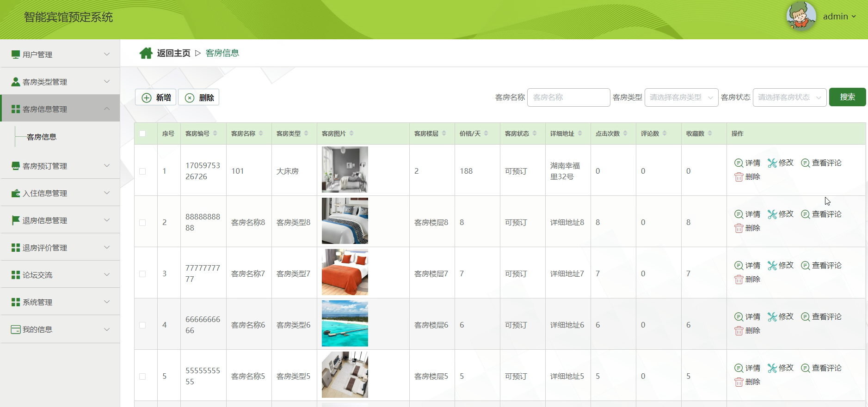This screenshot has width=868, height=407.
Task: Expand 入住信息管理 with its chevron
Action: pos(107,193)
